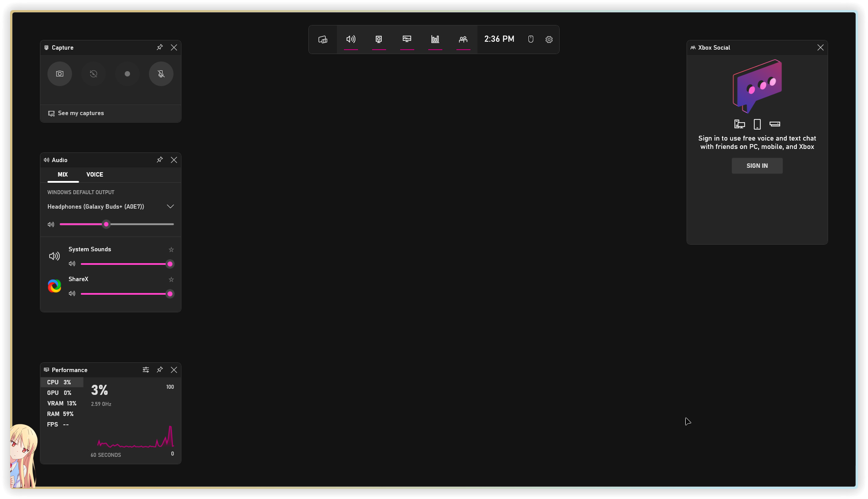The width and height of the screenshot is (868, 499).
Task: Switch to the VOICE tab
Action: [x=95, y=174]
